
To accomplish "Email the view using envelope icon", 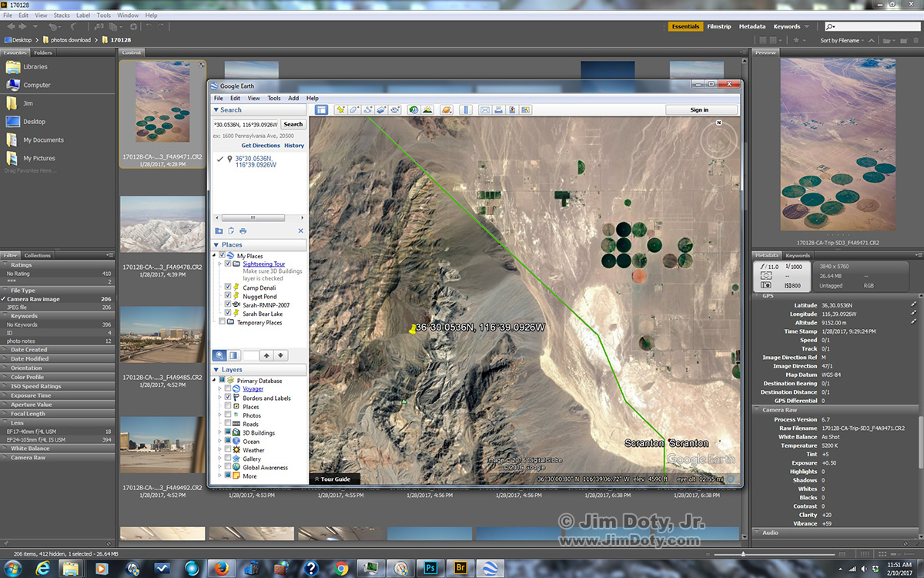I will 485,110.
